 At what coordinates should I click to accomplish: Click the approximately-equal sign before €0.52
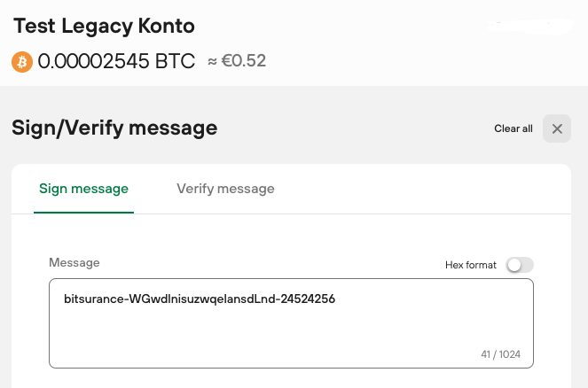pyautogui.click(x=213, y=62)
